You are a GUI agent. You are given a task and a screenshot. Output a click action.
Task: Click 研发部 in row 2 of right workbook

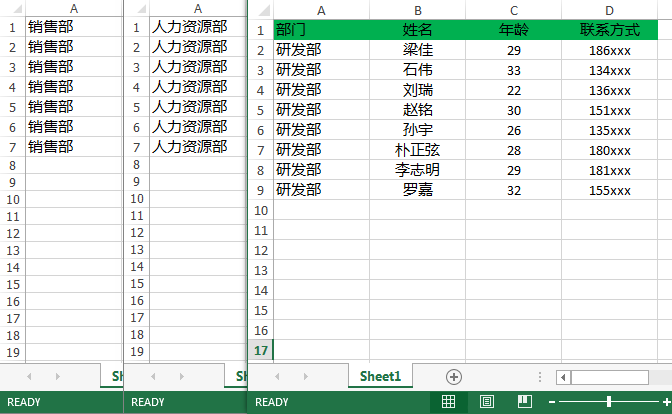coord(321,50)
